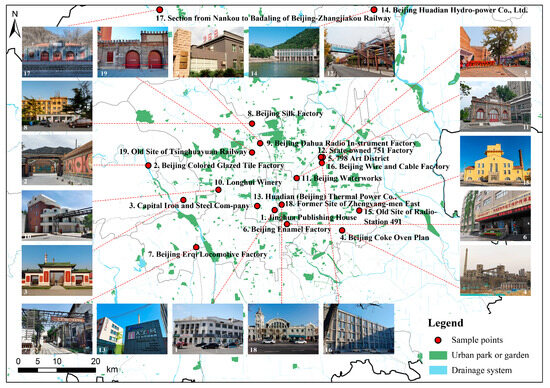Open photo 13 with the dark blue signboard

click(x=133, y=329)
